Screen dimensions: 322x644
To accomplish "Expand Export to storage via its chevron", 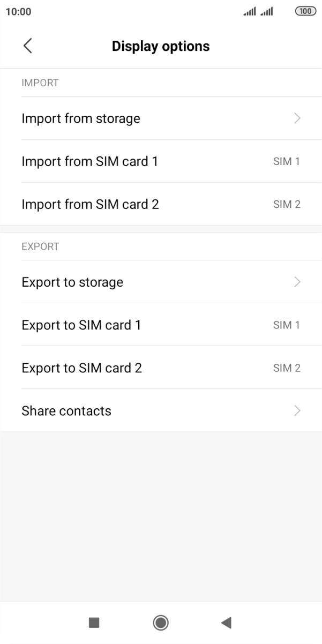I will (x=297, y=282).
